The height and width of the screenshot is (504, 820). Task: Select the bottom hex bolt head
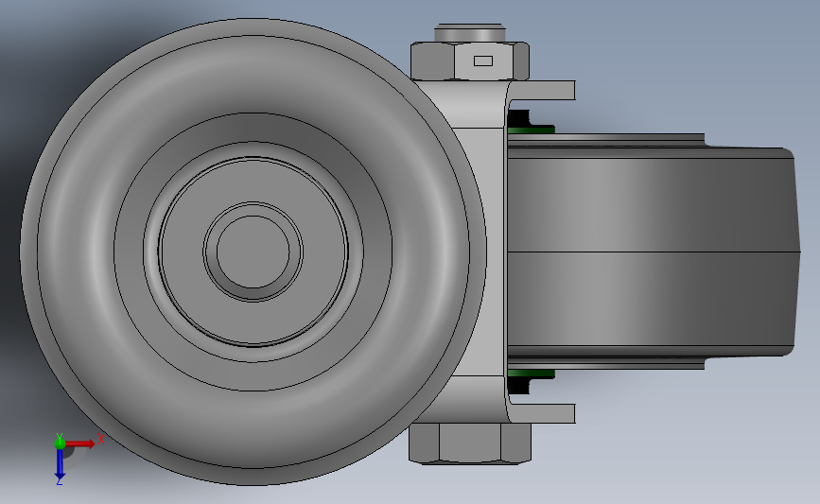(x=470, y=443)
